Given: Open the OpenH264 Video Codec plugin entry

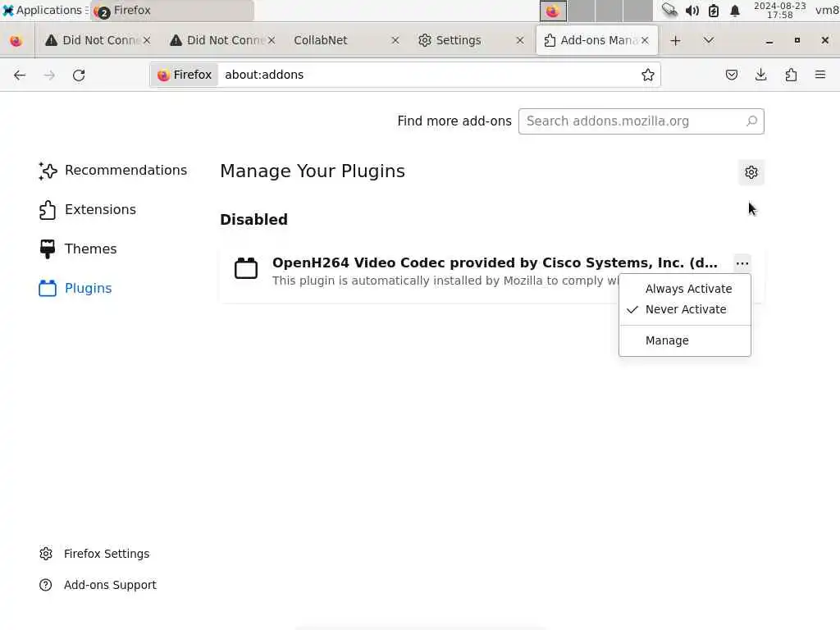Looking at the screenshot, I should click(491, 272).
